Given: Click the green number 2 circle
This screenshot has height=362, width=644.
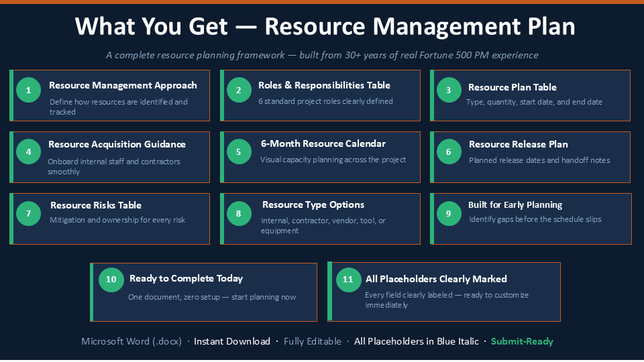Looking at the screenshot, I should 239,90.
